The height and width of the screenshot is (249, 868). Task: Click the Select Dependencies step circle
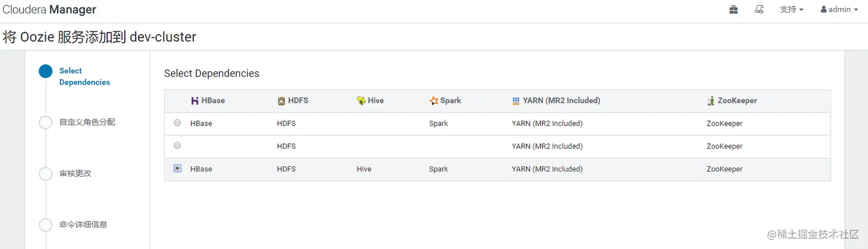[x=45, y=71]
